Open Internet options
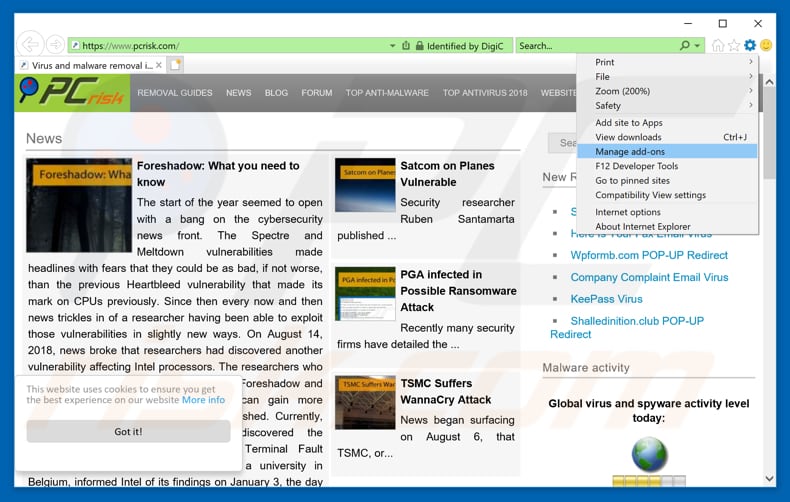Image resolution: width=790 pixels, height=502 pixels. [667, 212]
